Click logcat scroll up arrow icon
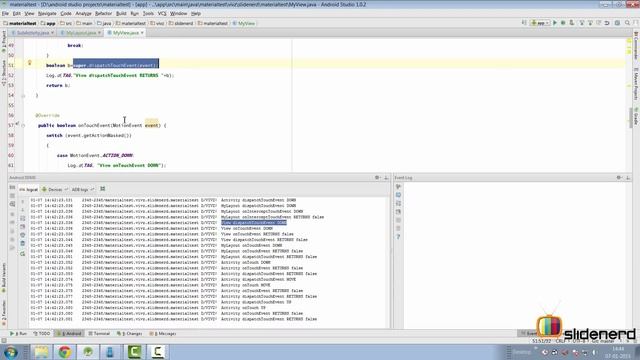 (22, 202)
